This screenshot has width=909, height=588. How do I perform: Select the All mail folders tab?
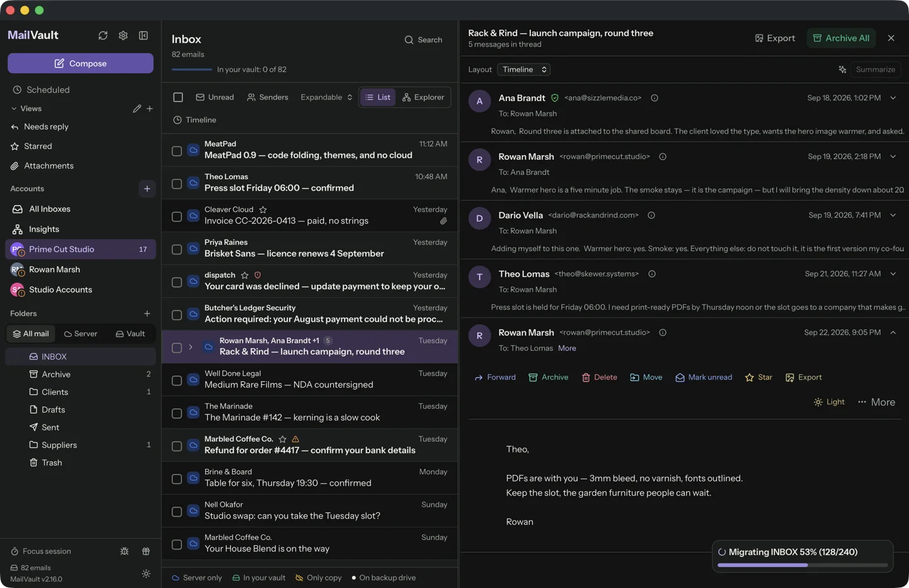pyautogui.click(x=31, y=334)
